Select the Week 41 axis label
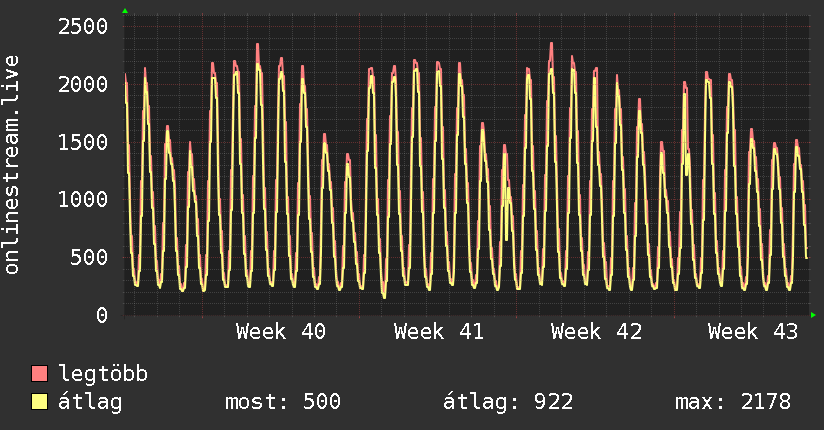This screenshot has width=824, height=430. 438,332
